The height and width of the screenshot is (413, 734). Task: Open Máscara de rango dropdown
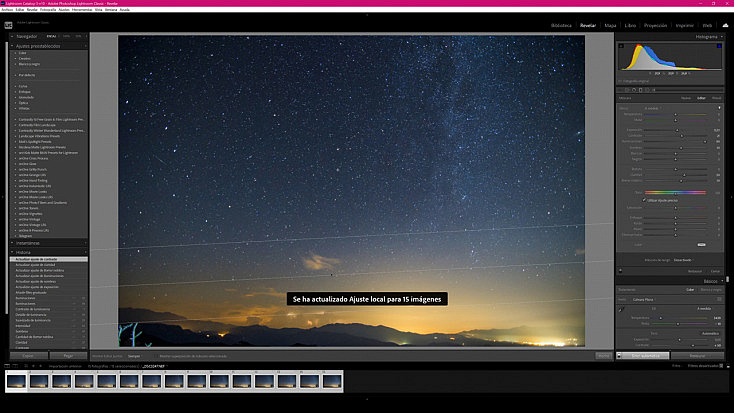point(683,260)
